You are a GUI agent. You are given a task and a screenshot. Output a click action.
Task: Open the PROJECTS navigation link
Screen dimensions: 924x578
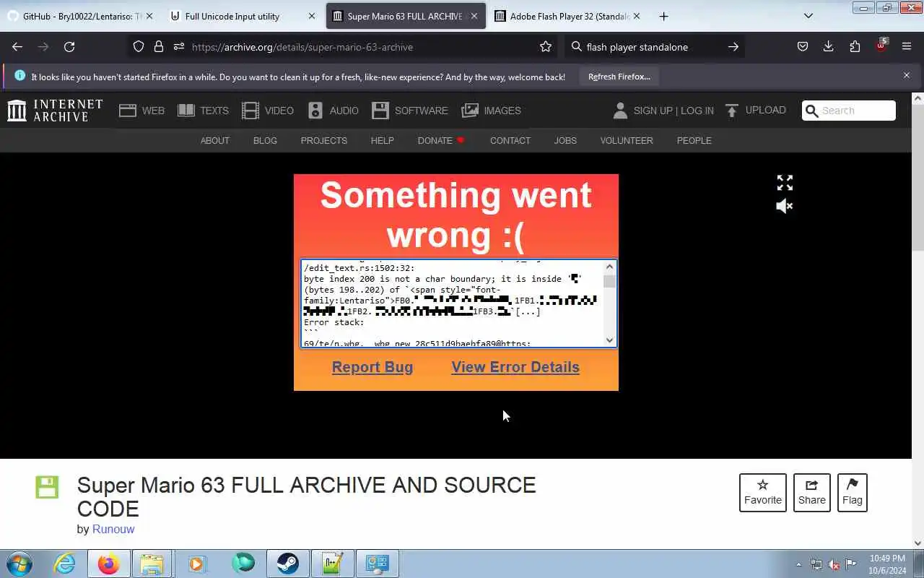pos(324,141)
